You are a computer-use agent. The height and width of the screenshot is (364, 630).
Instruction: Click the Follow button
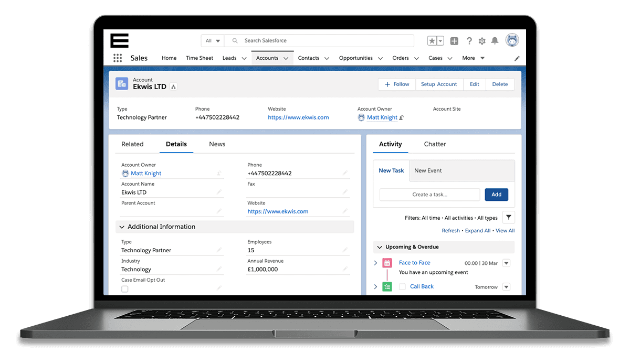pyautogui.click(x=397, y=84)
